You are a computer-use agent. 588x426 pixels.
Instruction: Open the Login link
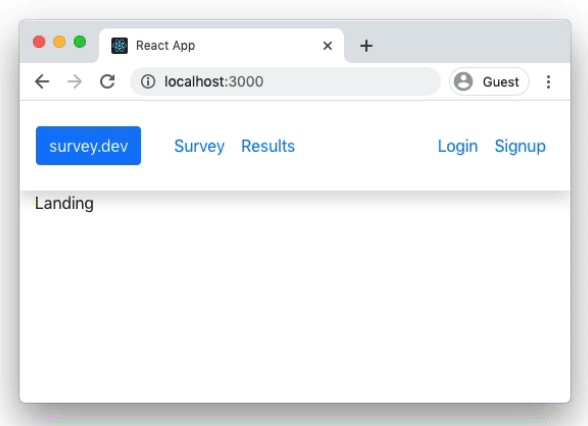point(458,146)
